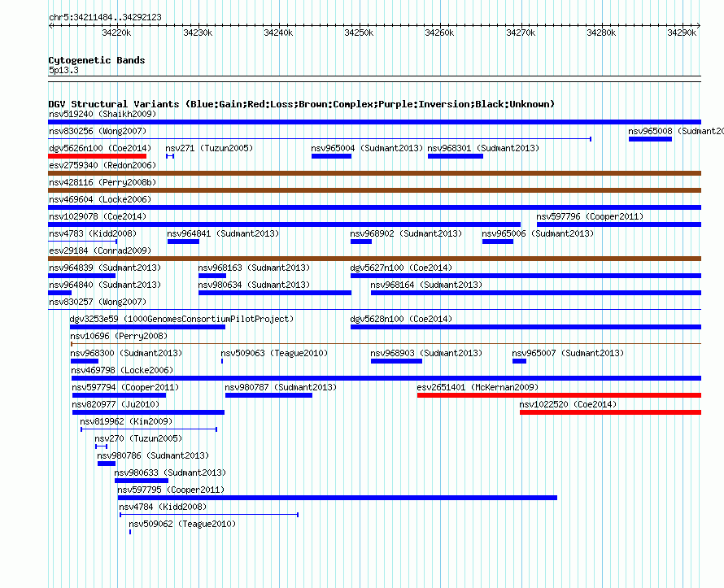Screen dimensions: 724x588
Task: Open nsv968902 (Sudmant2013) label
Action: (x=406, y=233)
